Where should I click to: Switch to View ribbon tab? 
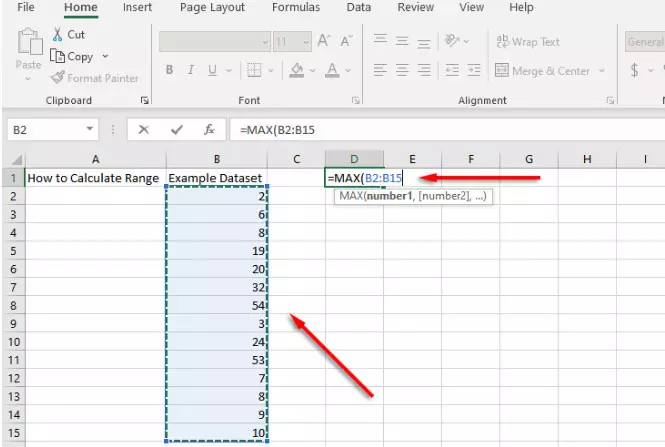(471, 7)
